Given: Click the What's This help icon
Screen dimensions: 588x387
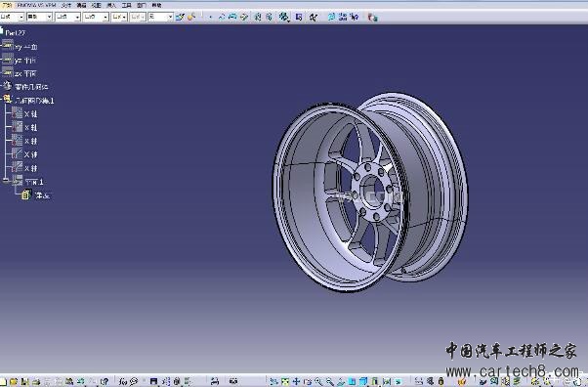Looking at the screenshot, I should point(105,381).
